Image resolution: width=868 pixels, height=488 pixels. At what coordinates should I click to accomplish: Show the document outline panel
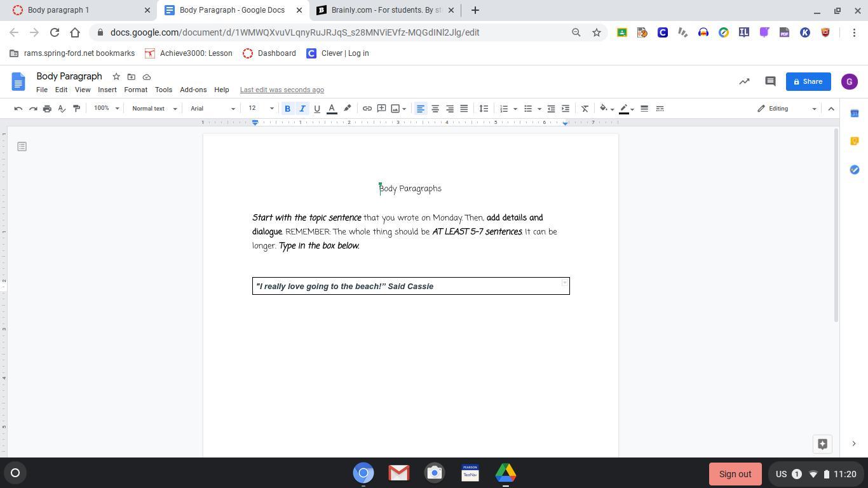pos(22,147)
